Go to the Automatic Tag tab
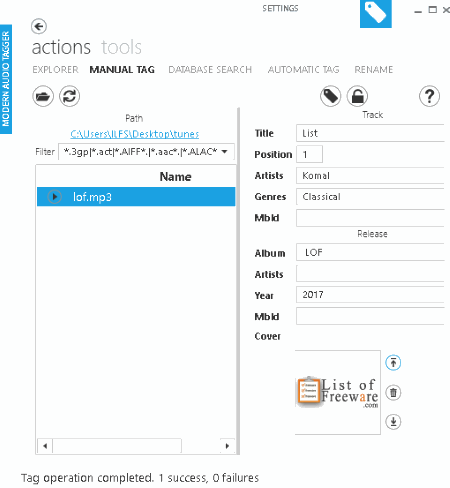 (x=303, y=70)
